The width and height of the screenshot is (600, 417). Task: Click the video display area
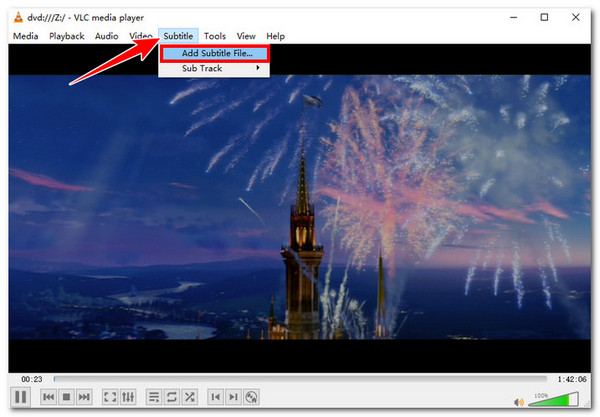click(300, 208)
